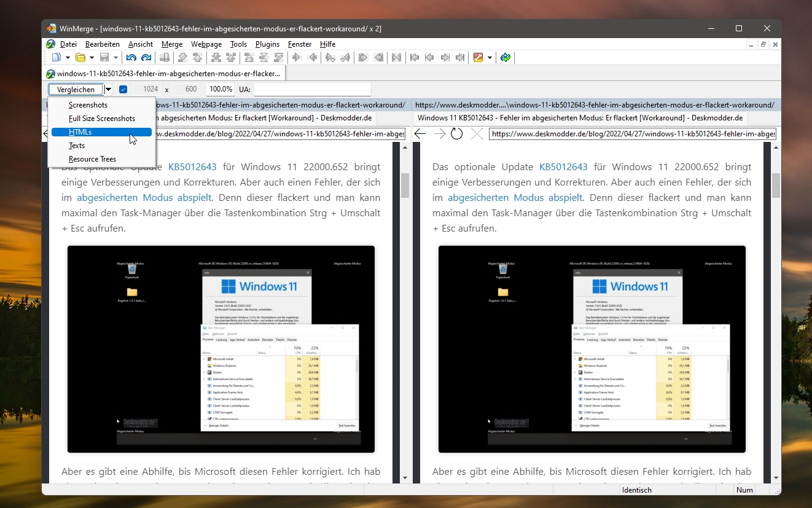Screen dimensions: 812x508
Task: Toggle the fit-to-window checkbox beside Vergleichen
Action: coord(123,90)
